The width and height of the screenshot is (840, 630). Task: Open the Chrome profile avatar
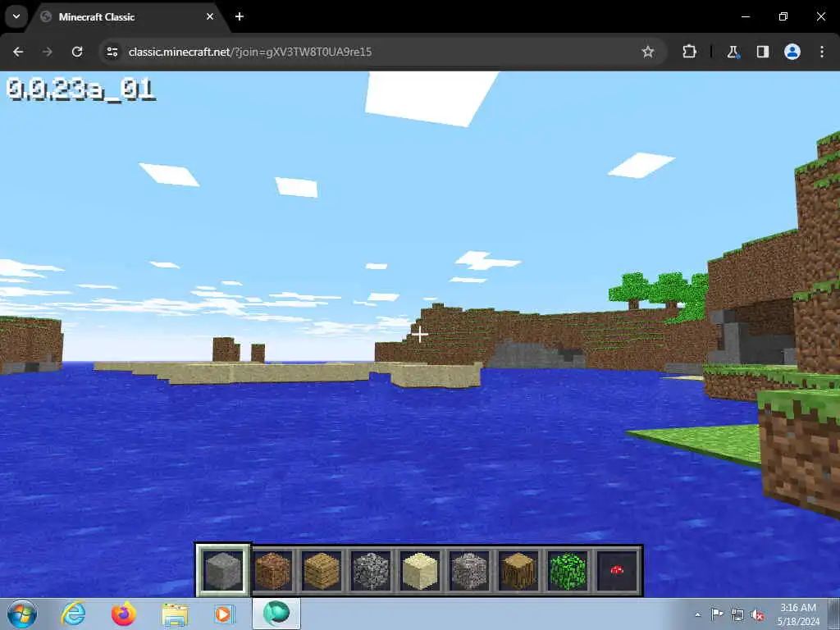tap(792, 52)
